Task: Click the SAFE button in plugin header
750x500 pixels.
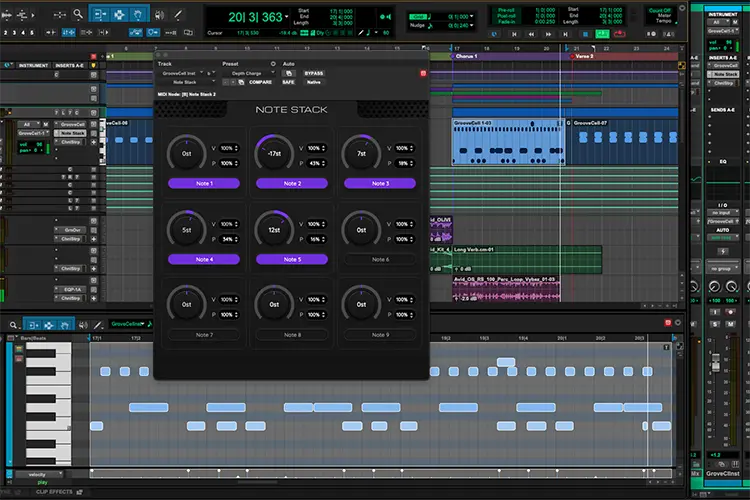Action: coord(288,82)
